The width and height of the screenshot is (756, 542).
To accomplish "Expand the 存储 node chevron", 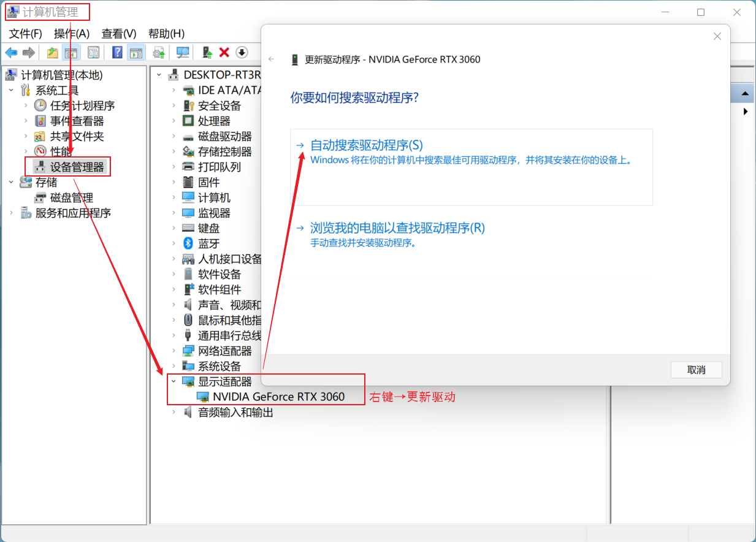I will coord(11,182).
